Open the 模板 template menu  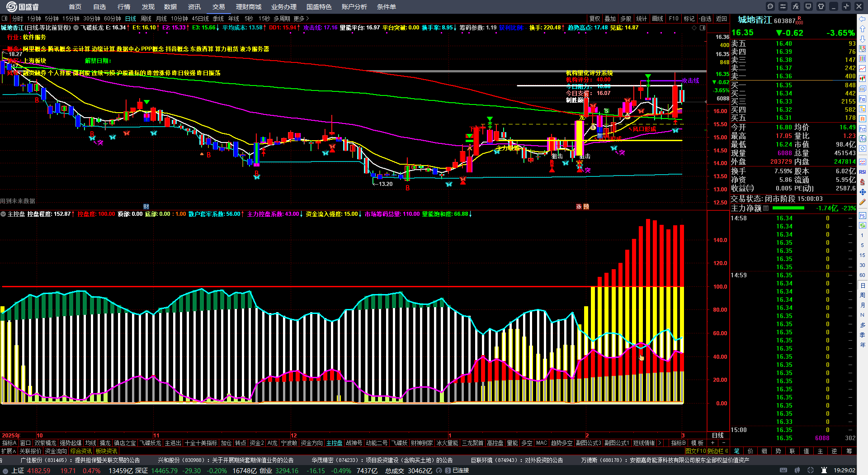click(697, 443)
